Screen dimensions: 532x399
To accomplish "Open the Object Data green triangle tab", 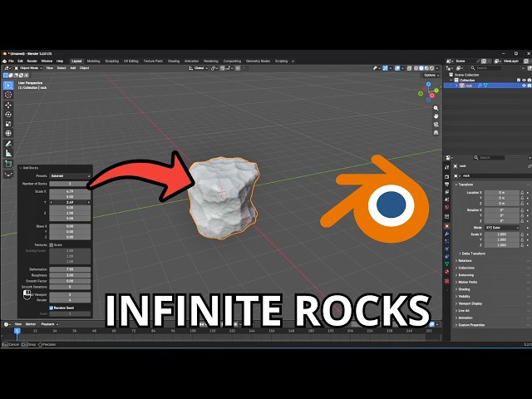I will pyautogui.click(x=447, y=264).
